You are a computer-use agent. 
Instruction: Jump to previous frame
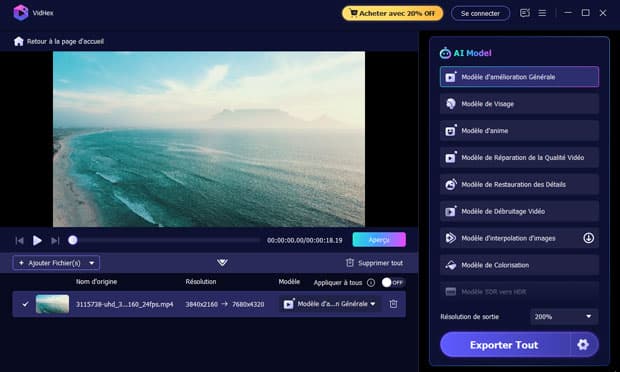pos(19,240)
